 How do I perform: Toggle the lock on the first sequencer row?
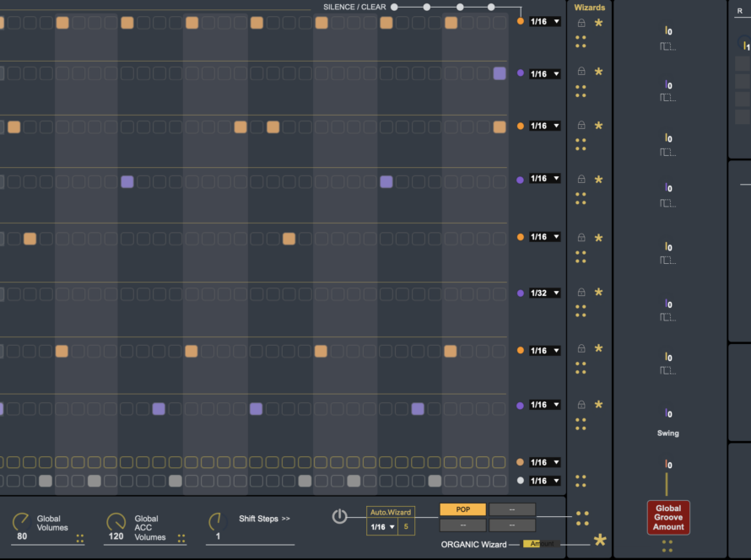581,24
